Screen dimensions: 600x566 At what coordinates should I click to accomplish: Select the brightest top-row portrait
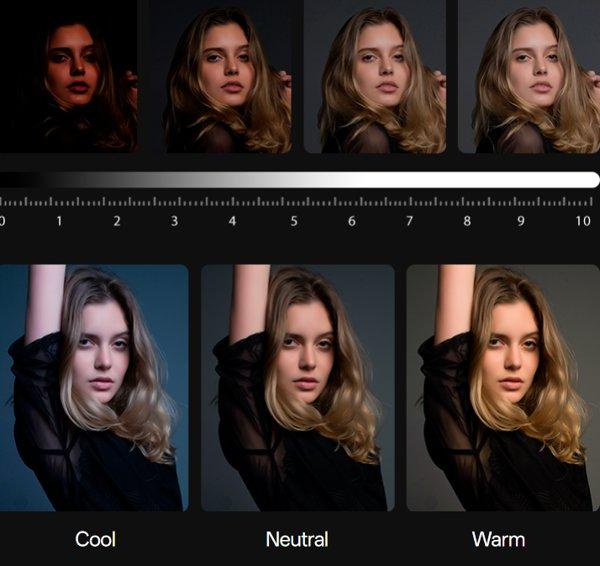click(x=529, y=77)
